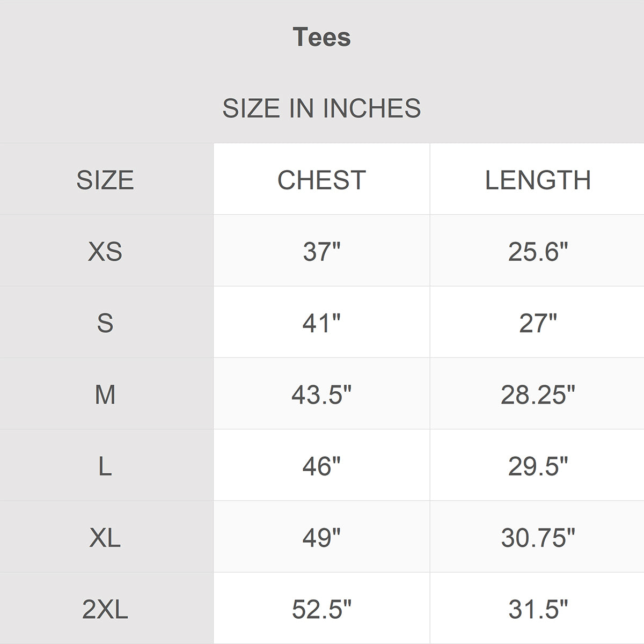The image size is (644, 644).
Task: Select the 31.5" length measurement
Action: point(538,609)
